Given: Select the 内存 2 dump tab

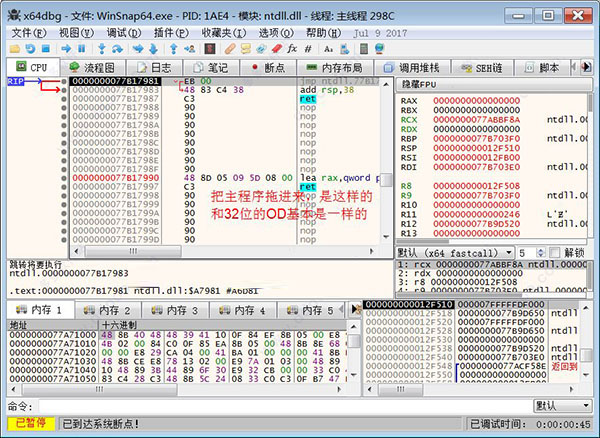Looking at the screenshot, I should coord(108,310).
